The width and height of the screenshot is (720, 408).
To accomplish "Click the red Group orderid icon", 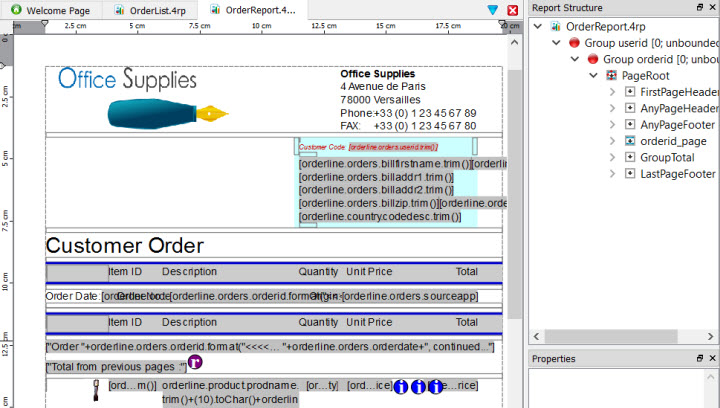I will (x=592, y=59).
